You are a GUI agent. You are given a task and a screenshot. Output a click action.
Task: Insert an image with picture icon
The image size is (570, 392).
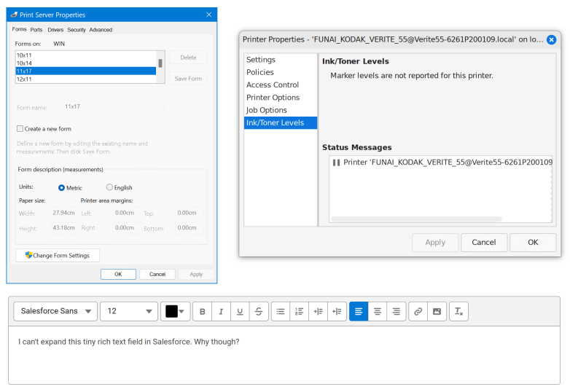[x=437, y=311]
